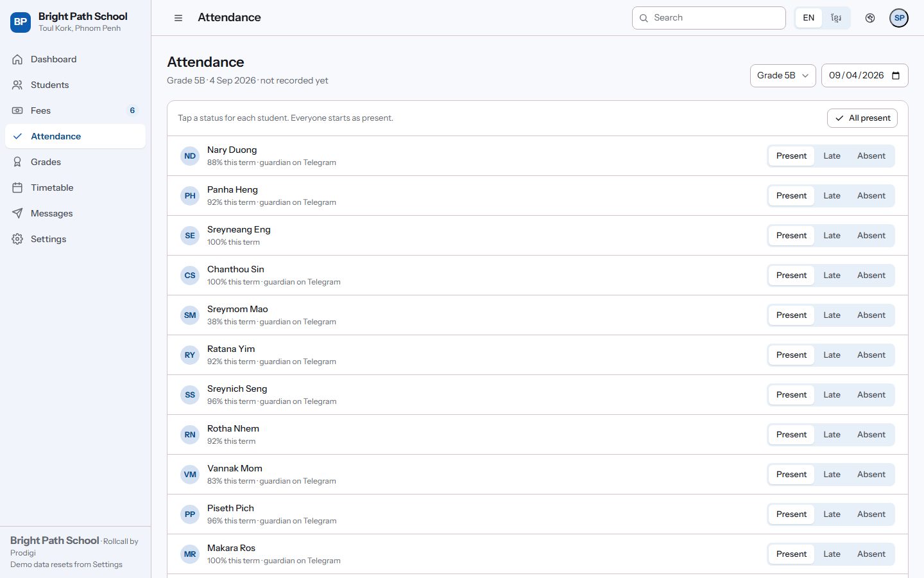This screenshot has height=578, width=924.
Task: Mark Makara Ros as Late
Action: [832, 554]
